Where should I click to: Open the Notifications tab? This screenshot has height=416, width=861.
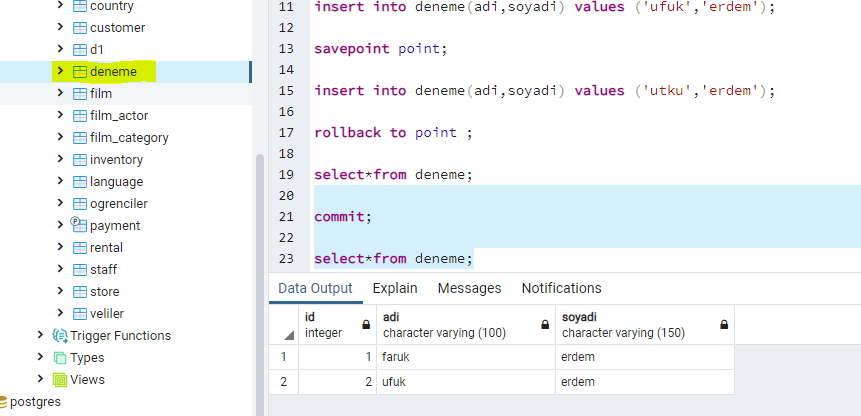pyautogui.click(x=561, y=288)
